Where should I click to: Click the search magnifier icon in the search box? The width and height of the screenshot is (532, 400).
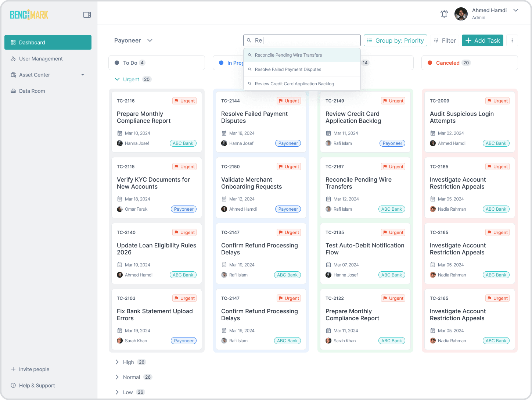(x=249, y=40)
